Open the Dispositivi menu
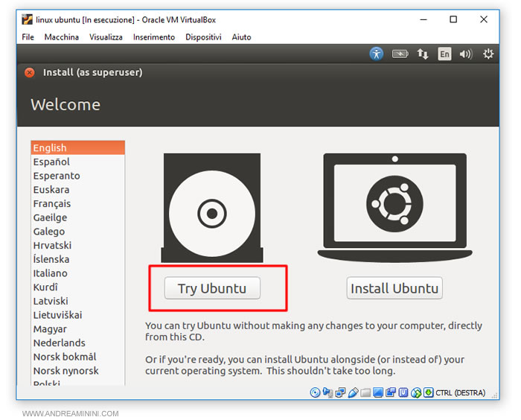 203,37
